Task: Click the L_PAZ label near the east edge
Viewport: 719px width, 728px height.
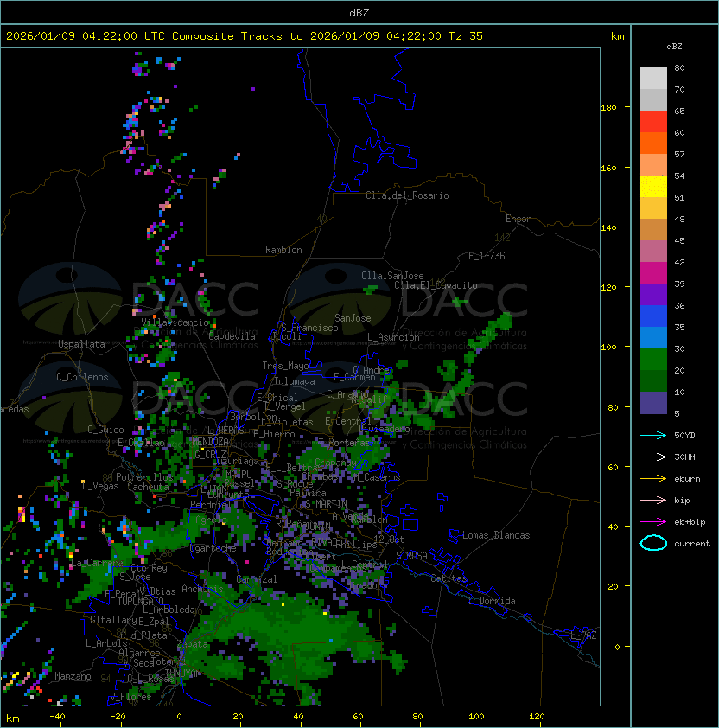Action: tap(583, 636)
